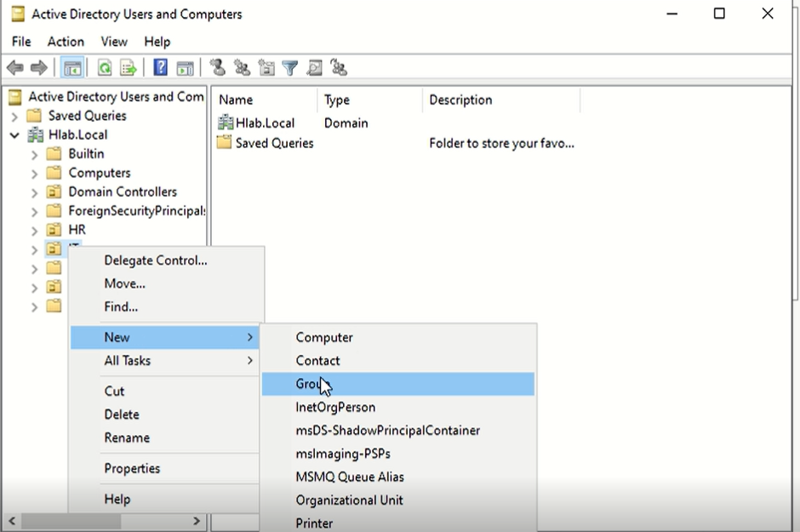Click the tree pane's left scroll arrow
The width and height of the screenshot is (800, 532).
[12, 521]
